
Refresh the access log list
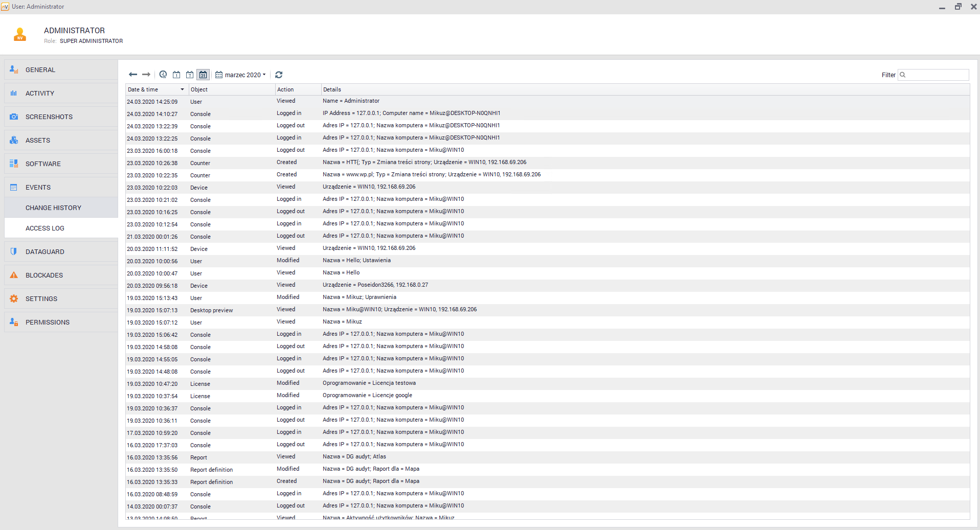coord(279,75)
